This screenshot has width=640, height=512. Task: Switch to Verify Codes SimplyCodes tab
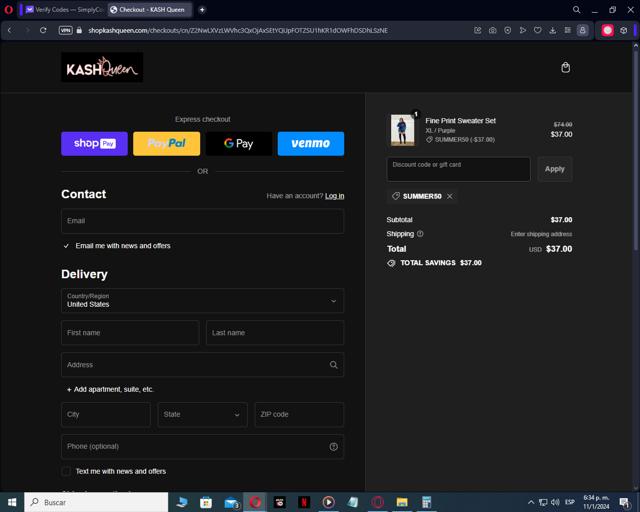point(64,9)
